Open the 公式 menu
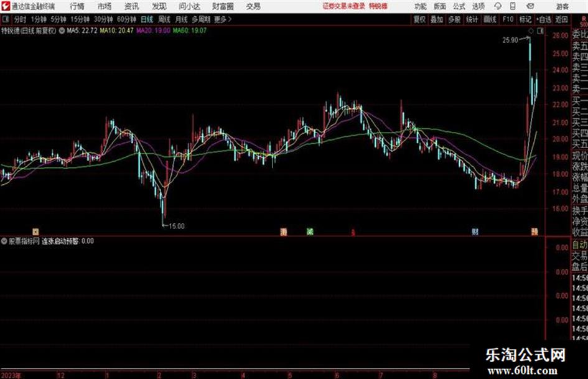 pos(459,6)
